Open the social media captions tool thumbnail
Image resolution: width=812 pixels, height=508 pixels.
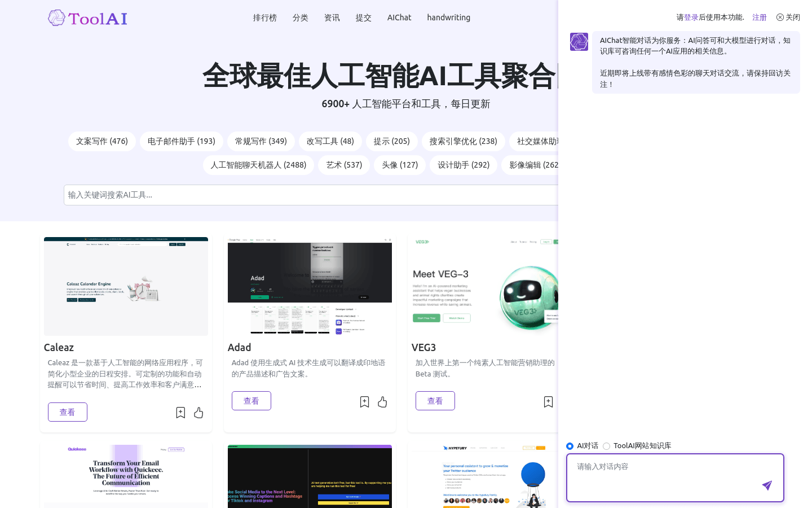point(310,476)
